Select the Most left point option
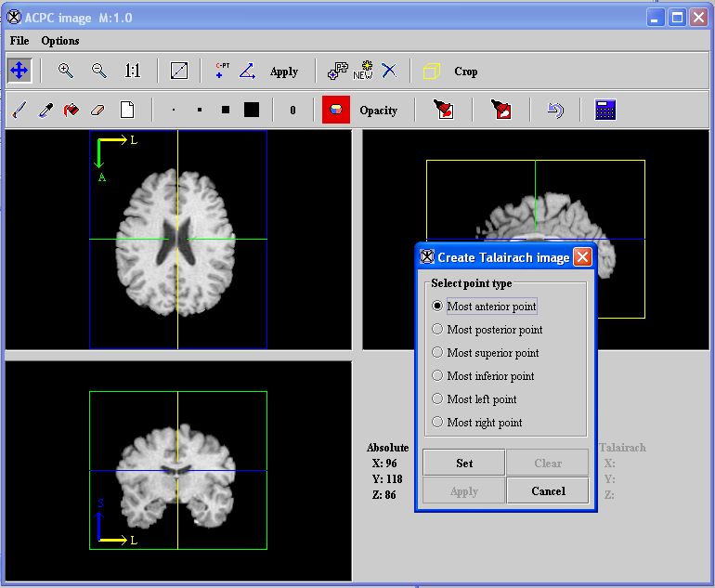The image size is (715, 588). pos(438,399)
